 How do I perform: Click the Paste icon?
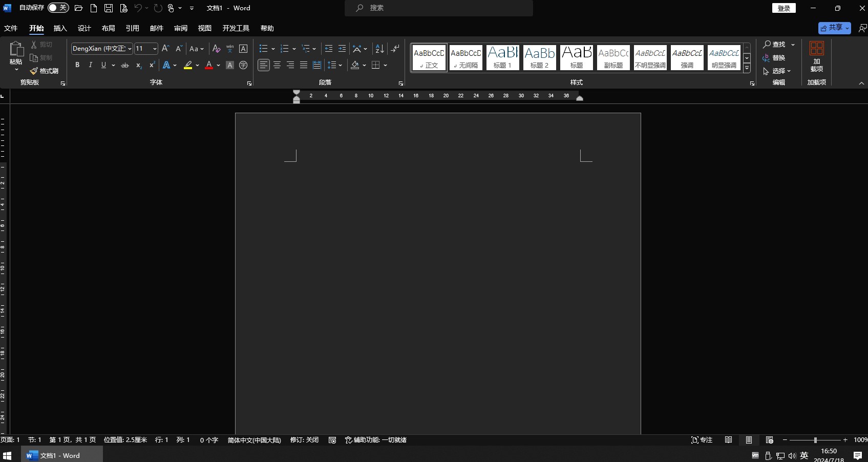16,49
